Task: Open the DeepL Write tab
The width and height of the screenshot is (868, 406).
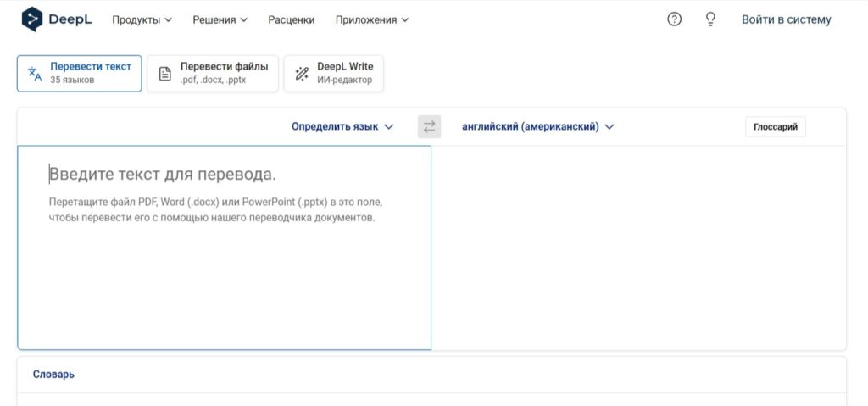Action: point(333,73)
